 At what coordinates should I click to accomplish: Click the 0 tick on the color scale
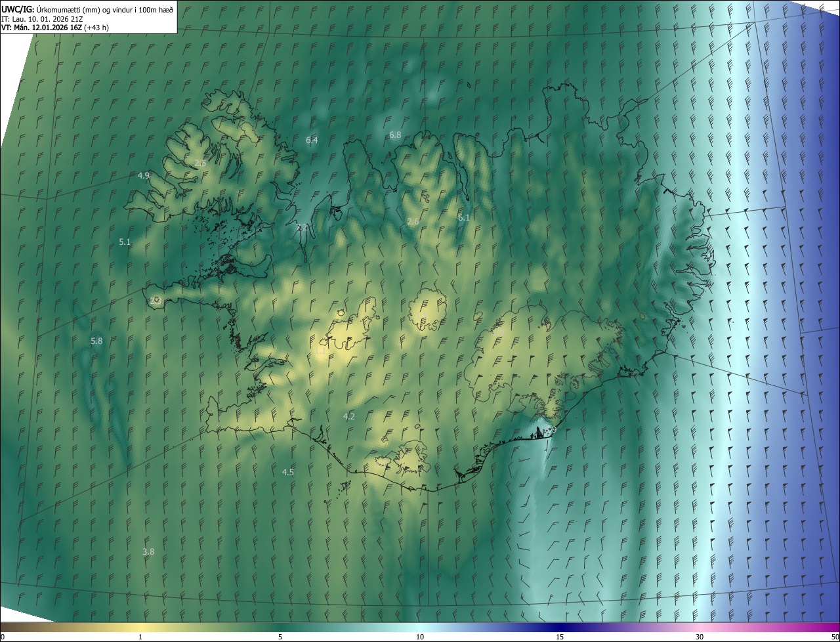[3, 637]
